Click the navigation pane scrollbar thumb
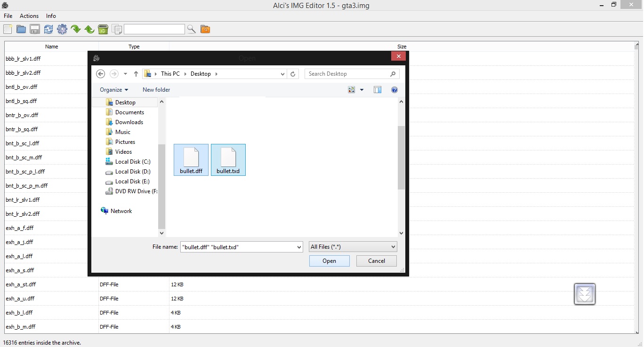Screen dimensions: 644x347 coord(161,187)
